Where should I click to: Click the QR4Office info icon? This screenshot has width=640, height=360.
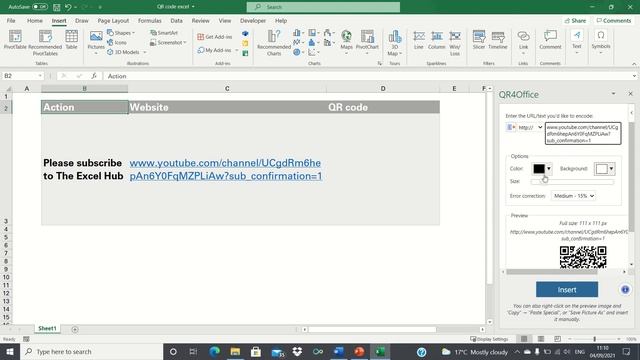tap(625, 289)
